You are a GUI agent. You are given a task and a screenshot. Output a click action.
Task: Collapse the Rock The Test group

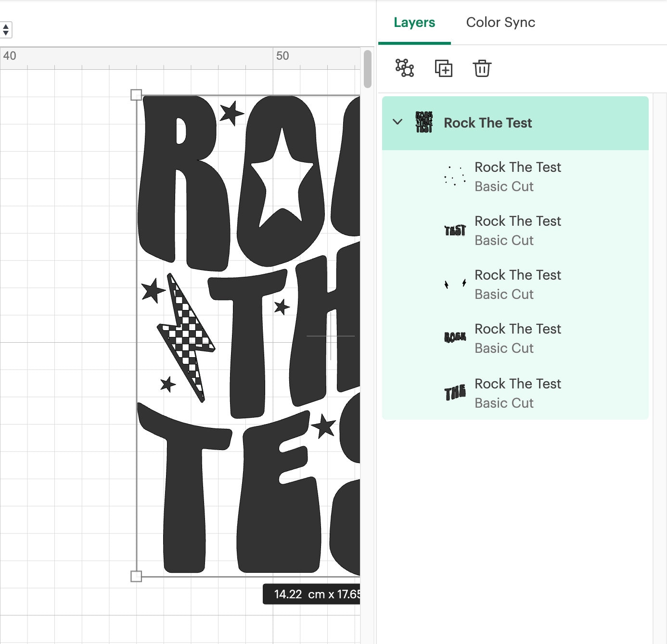(x=398, y=123)
